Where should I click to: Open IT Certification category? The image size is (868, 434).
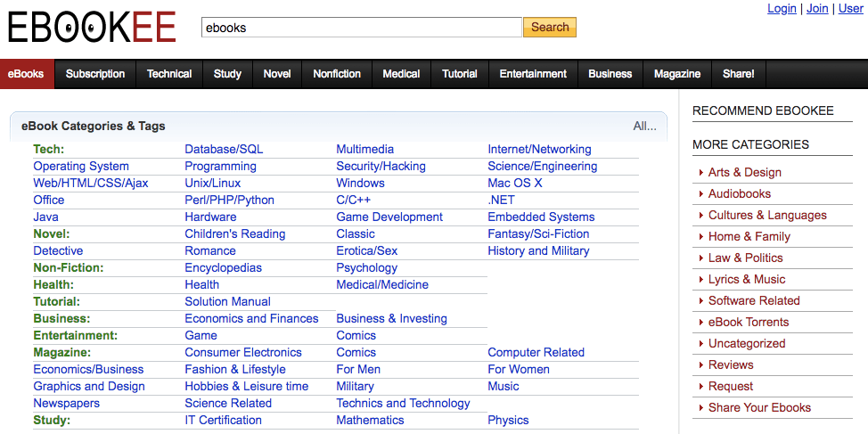point(223,421)
